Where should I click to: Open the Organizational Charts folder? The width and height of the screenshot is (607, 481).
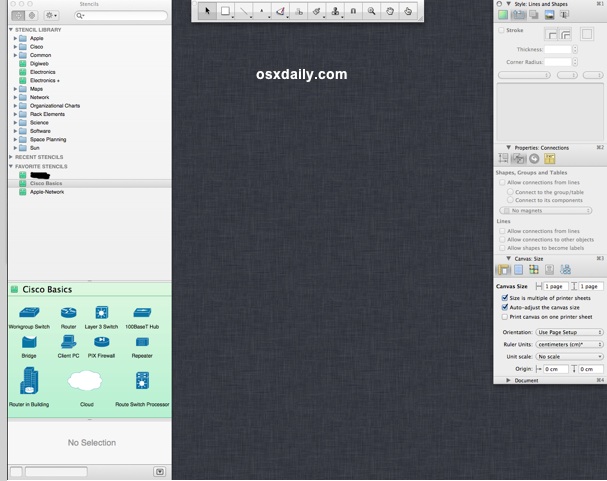(55, 106)
